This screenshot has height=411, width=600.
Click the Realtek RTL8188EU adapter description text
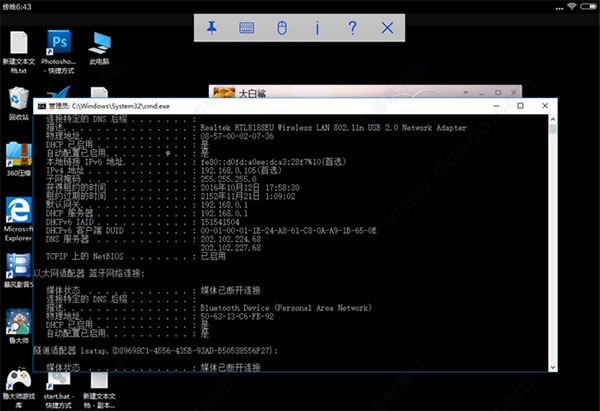(333, 128)
